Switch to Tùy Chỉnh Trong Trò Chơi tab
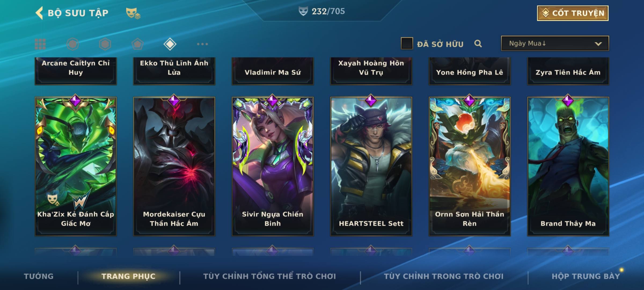Image resolution: width=644 pixels, height=290 pixels. tap(444, 276)
